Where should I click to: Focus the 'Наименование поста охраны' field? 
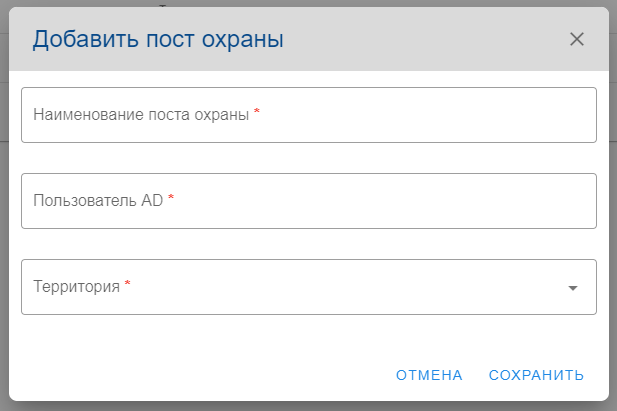click(308, 115)
